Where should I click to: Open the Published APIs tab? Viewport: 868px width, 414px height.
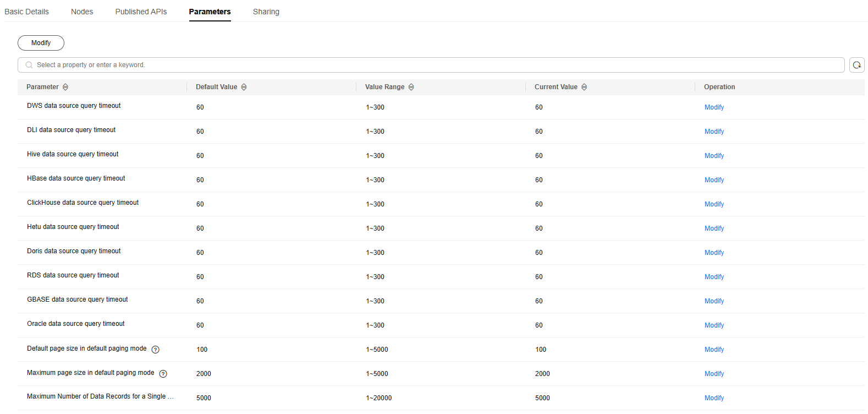141,12
